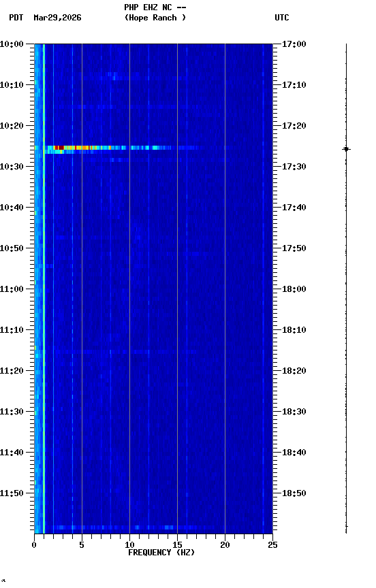Click the 10:30 PDT time label

[x=12, y=167]
